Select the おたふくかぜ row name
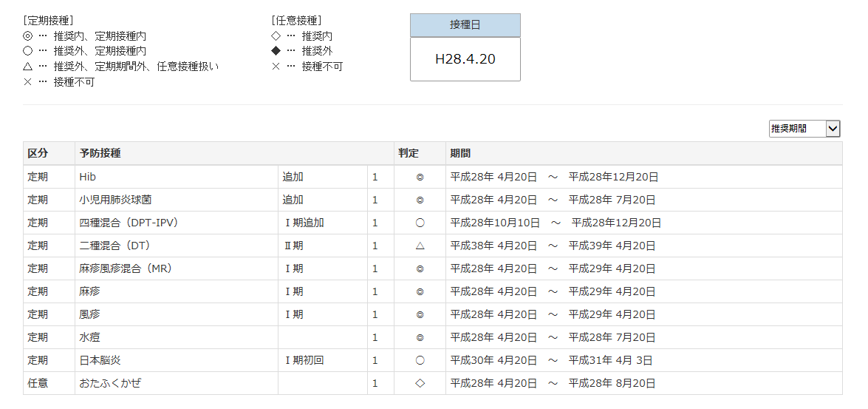 [x=109, y=383]
